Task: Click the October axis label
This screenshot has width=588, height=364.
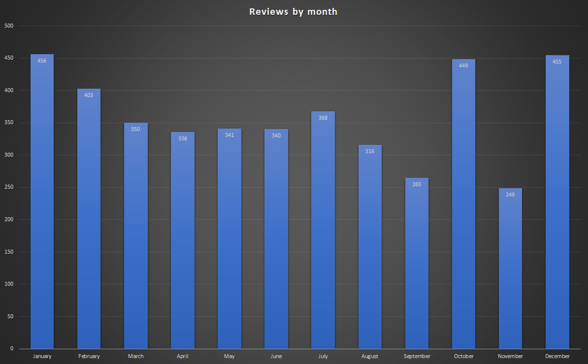Action: point(463,356)
